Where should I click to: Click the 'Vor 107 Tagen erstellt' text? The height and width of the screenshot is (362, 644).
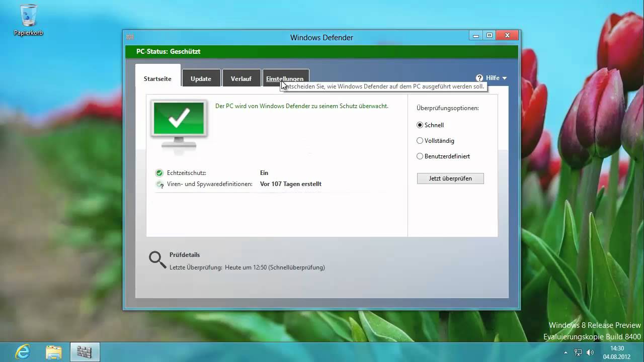coord(290,184)
